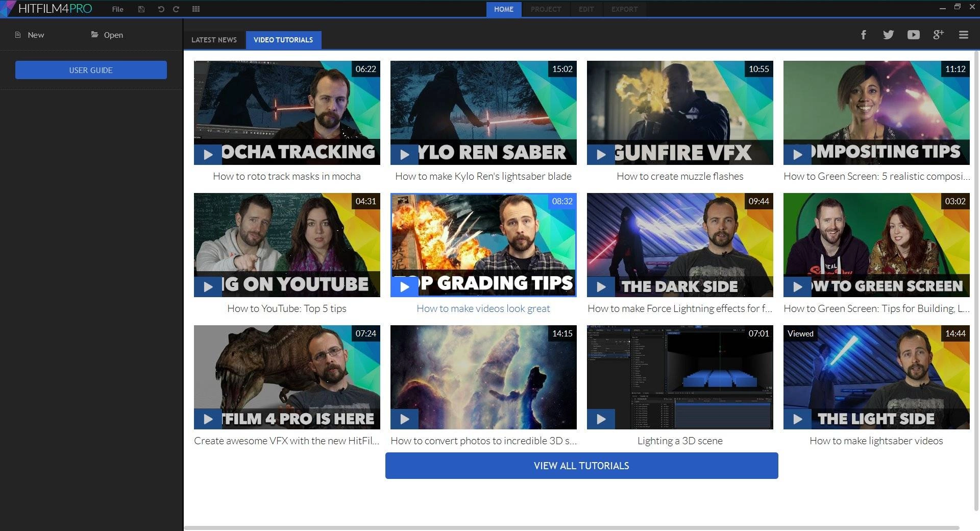This screenshot has height=531, width=980.
Task: Open the Facebook social icon
Action: [864, 35]
